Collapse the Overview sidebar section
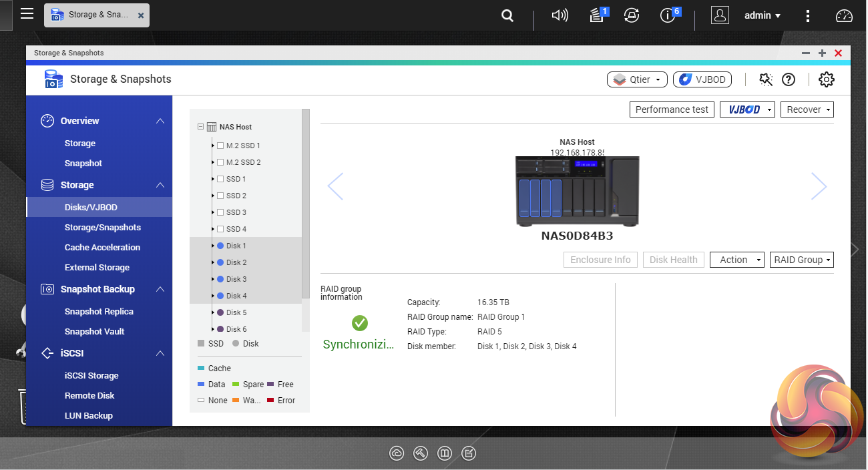The height and width of the screenshot is (470, 868). (x=160, y=121)
